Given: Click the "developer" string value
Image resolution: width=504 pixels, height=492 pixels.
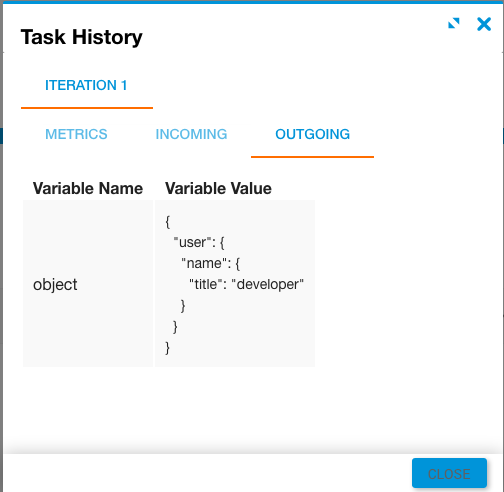Looking at the screenshot, I should (267, 284).
